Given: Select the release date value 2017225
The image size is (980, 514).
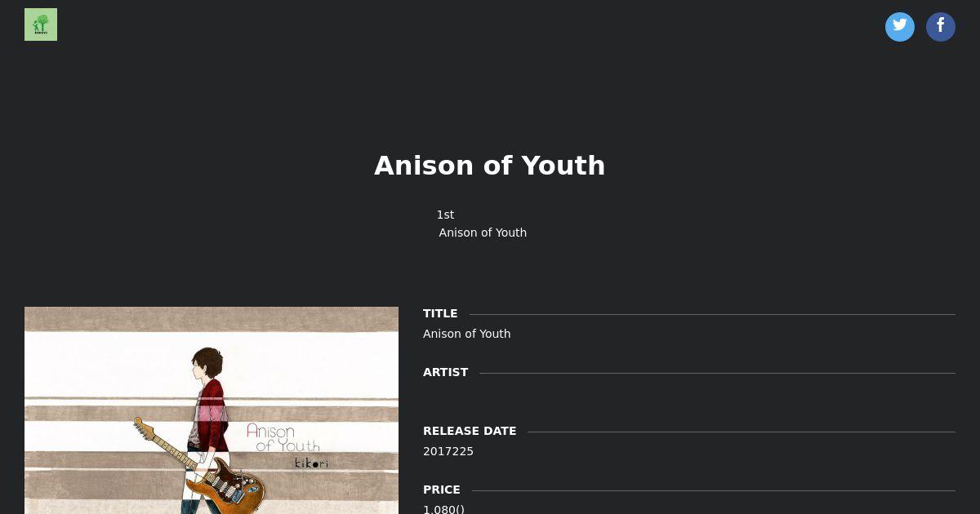Looking at the screenshot, I should tap(448, 451).
